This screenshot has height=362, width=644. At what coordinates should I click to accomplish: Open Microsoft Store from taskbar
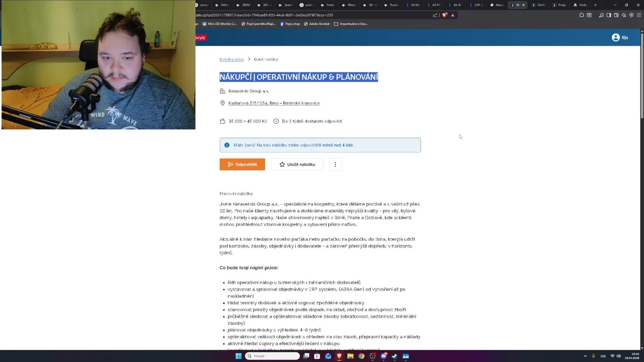pos(317,356)
